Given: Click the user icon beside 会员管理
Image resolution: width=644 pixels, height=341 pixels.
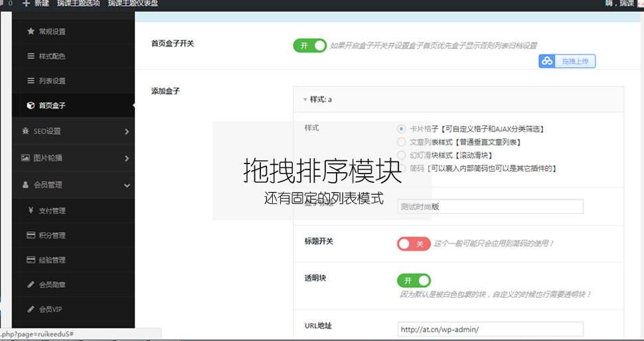Looking at the screenshot, I should [x=25, y=185].
